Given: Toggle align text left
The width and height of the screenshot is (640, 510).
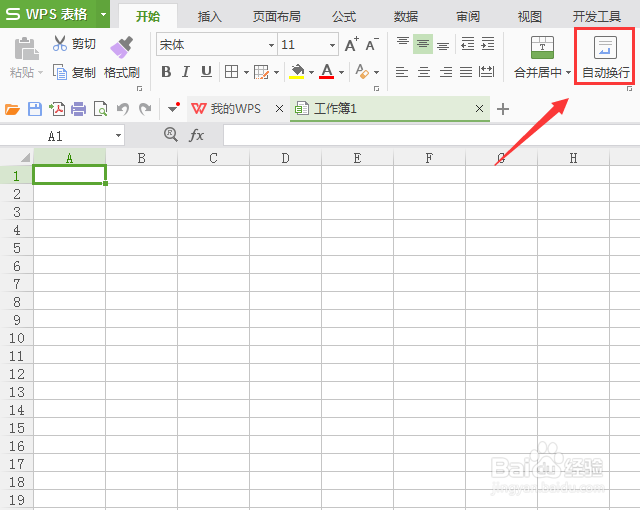Looking at the screenshot, I should click(x=402, y=72).
